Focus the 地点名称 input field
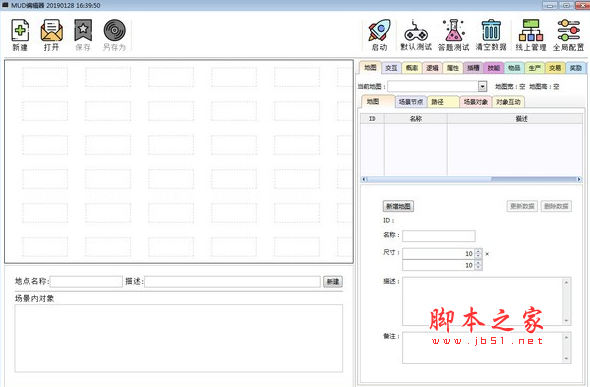Image resolution: width=590 pixels, height=387 pixels. point(86,282)
